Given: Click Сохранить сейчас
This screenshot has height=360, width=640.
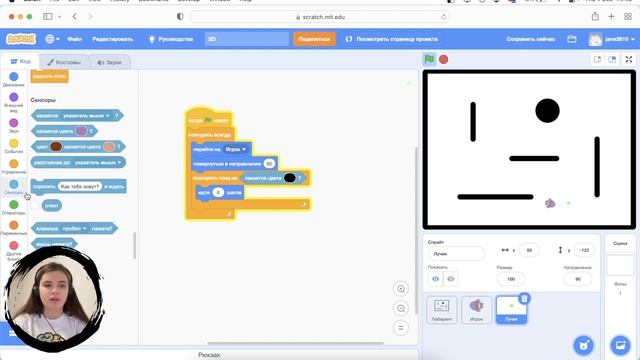Looking at the screenshot, I should click(531, 39).
